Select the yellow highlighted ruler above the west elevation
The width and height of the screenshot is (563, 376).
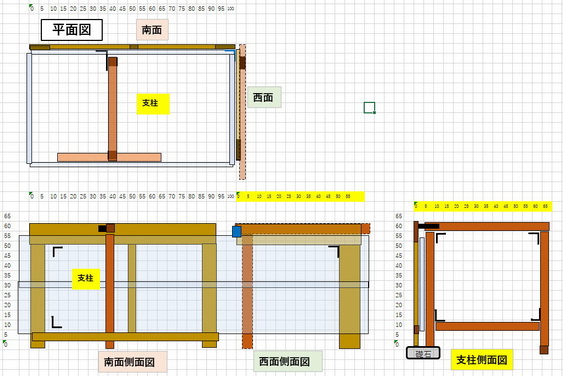(300, 196)
